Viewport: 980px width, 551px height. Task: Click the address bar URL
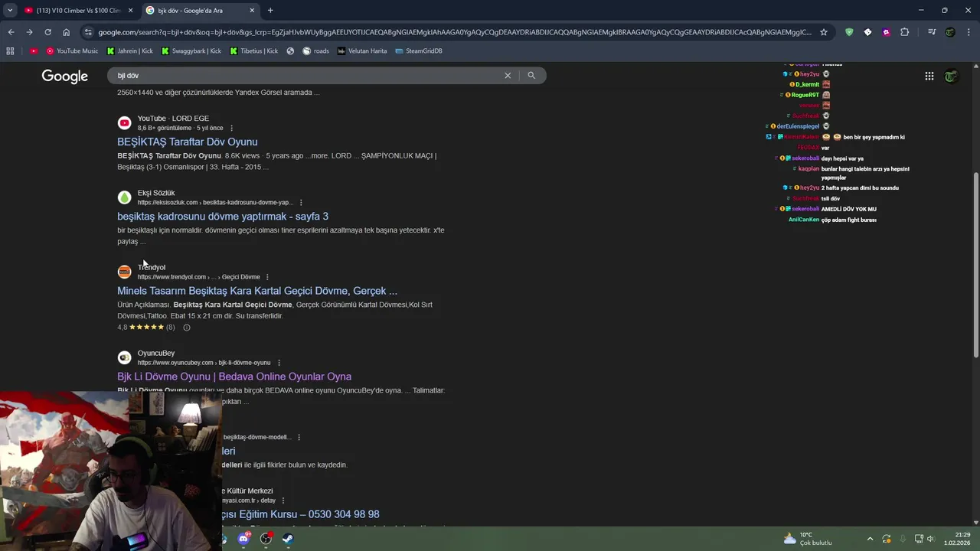[x=455, y=32]
